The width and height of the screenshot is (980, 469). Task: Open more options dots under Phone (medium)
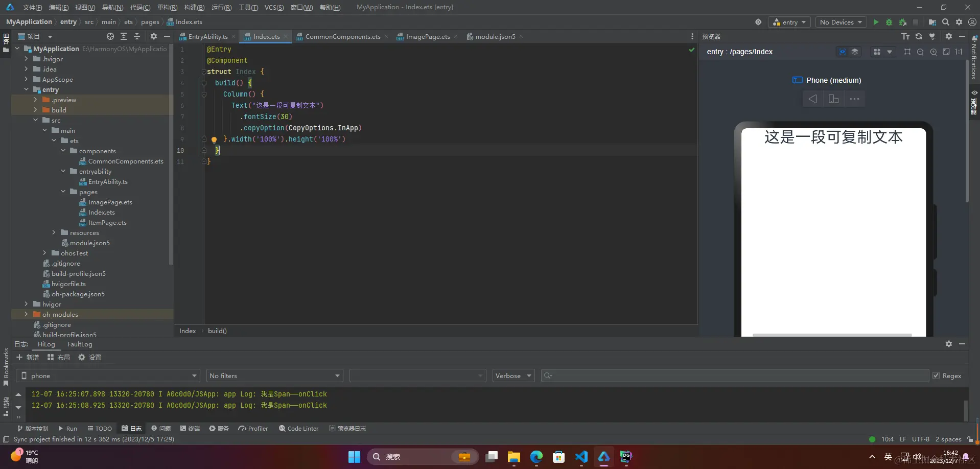point(854,99)
